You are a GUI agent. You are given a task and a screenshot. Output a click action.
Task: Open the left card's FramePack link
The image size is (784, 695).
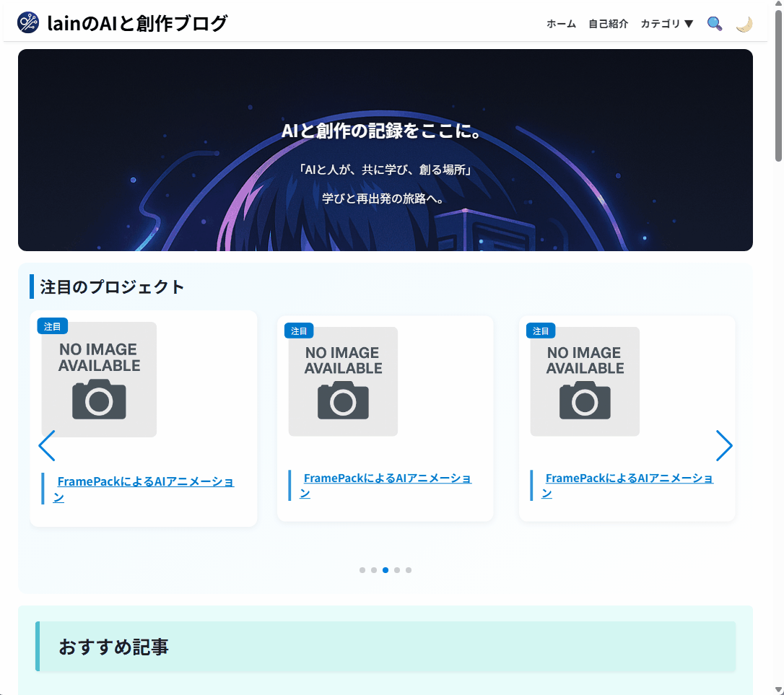coord(144,482)
